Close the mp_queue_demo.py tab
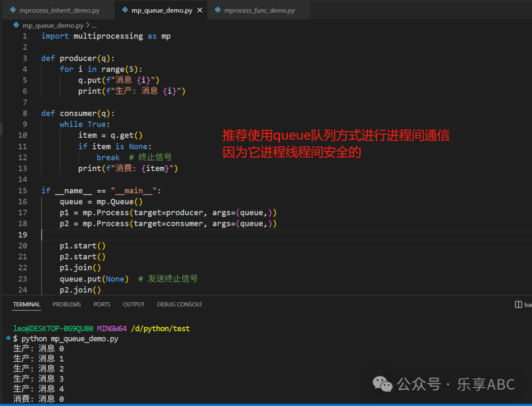The height and width of the screenshot is (406, 532). click(x=200, y=10)
